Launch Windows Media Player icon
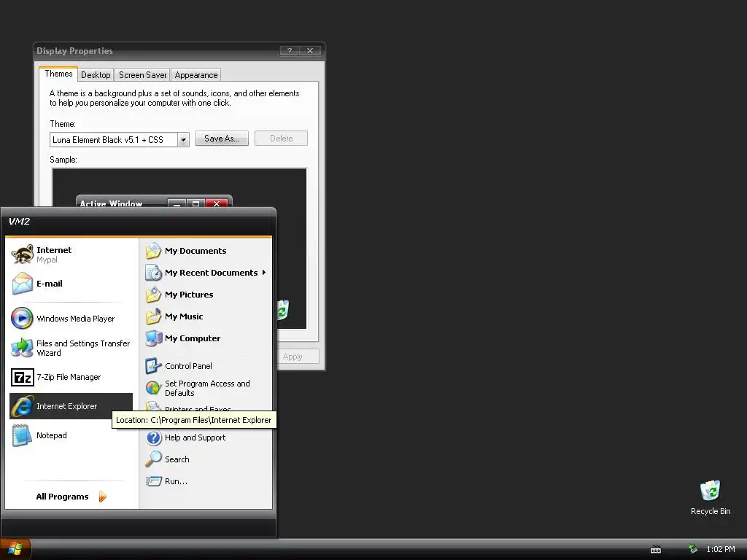This screenshot has height=560, width=747. coord(22,319)
